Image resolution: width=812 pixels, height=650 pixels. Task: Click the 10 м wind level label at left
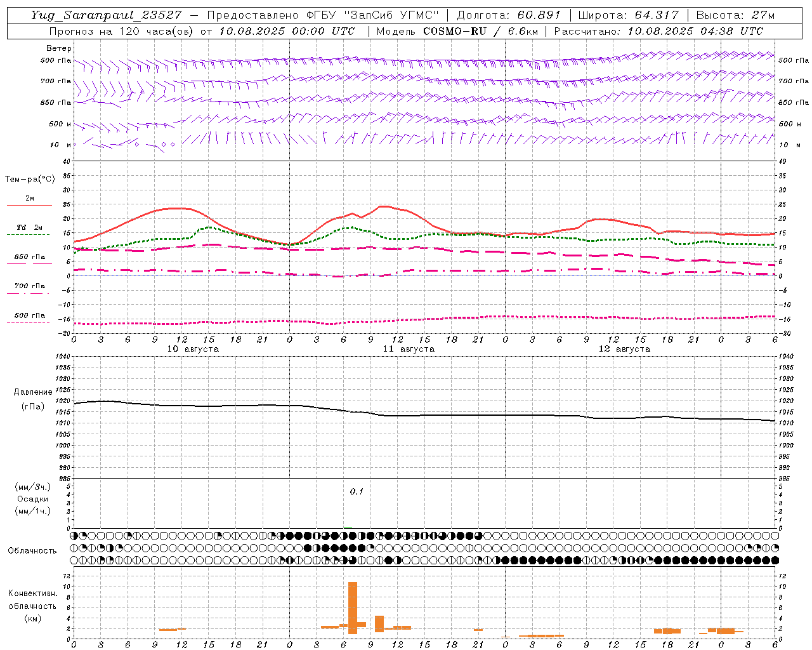tap(60, 145)
